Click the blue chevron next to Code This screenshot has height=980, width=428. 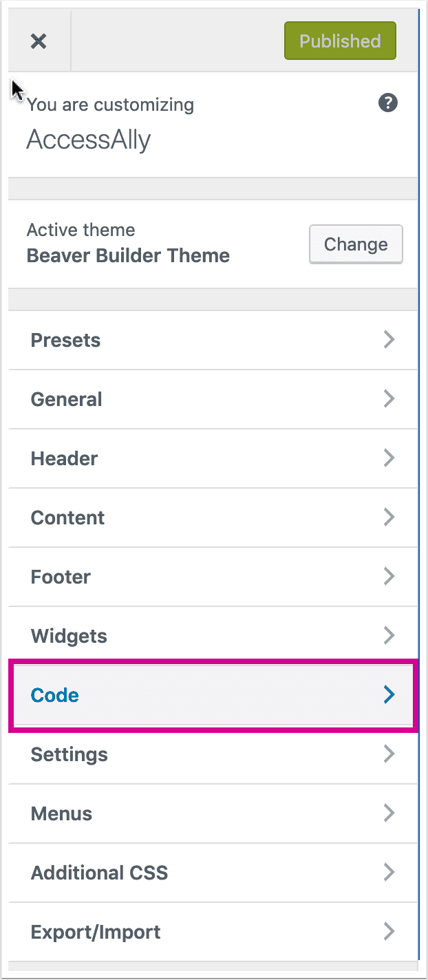click(x=389, y=695)
